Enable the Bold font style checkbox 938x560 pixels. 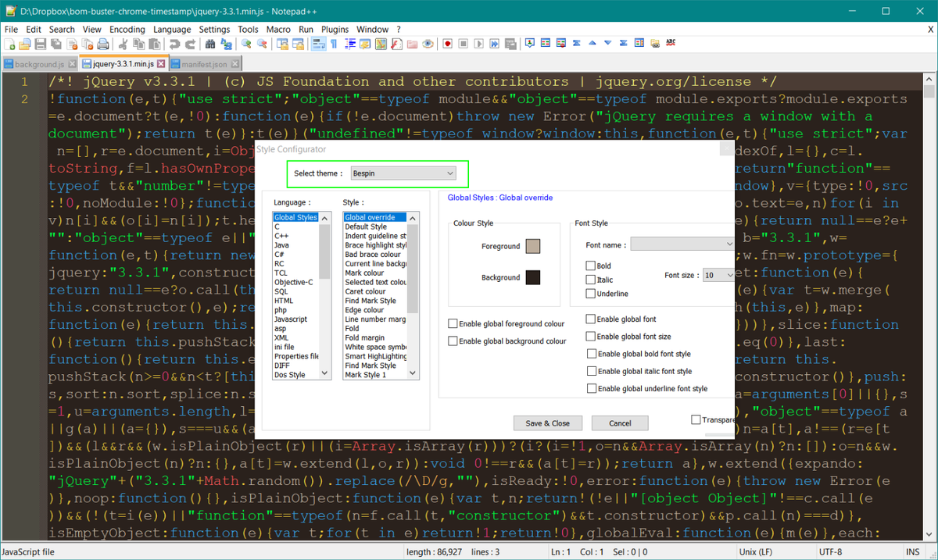[590, 266]
